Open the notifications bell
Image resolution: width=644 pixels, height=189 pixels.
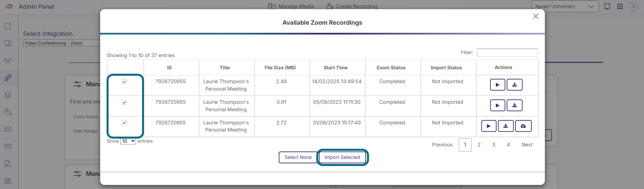[x=607, y=6]
